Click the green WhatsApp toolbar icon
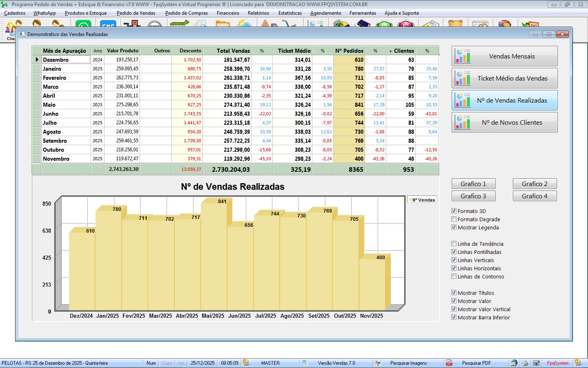The width and height of the screenshot is (588, 368). click(83, 24)
